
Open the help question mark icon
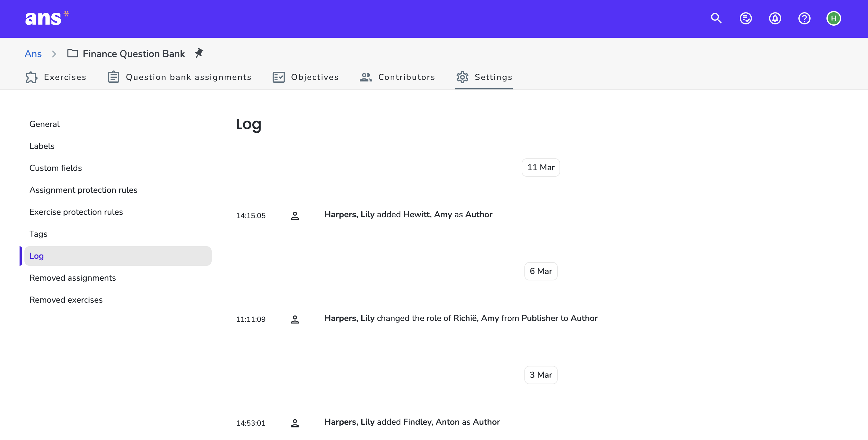(x=804, y=18)
